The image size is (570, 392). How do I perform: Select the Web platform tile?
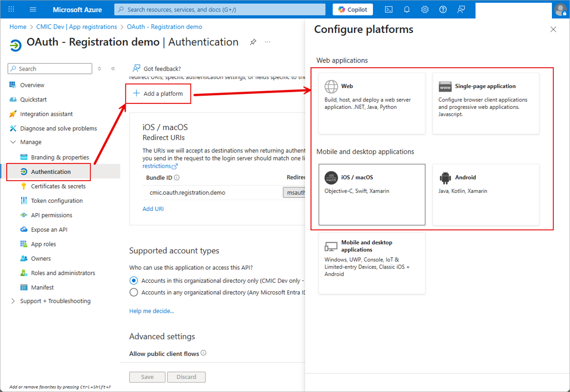pyautogui.click(x=372, y=103)
